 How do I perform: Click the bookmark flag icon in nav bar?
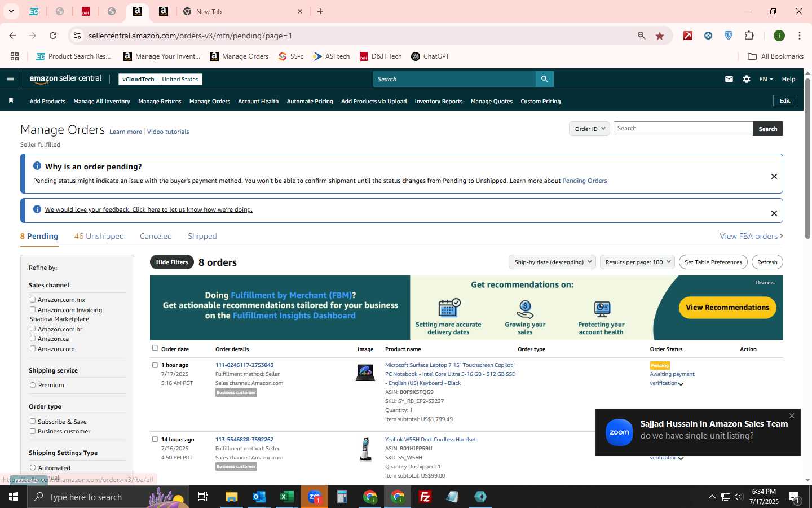11,101
